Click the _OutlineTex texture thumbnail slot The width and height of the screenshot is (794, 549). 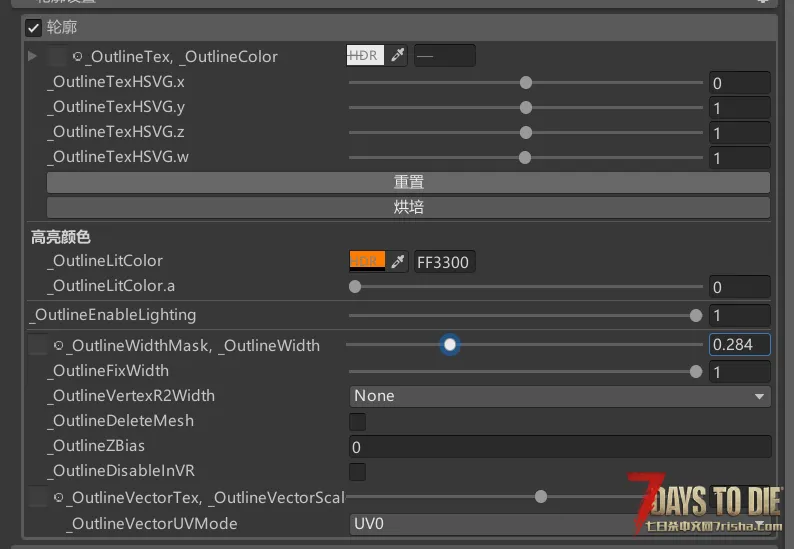pyautogui.click(x=57, y=57)
